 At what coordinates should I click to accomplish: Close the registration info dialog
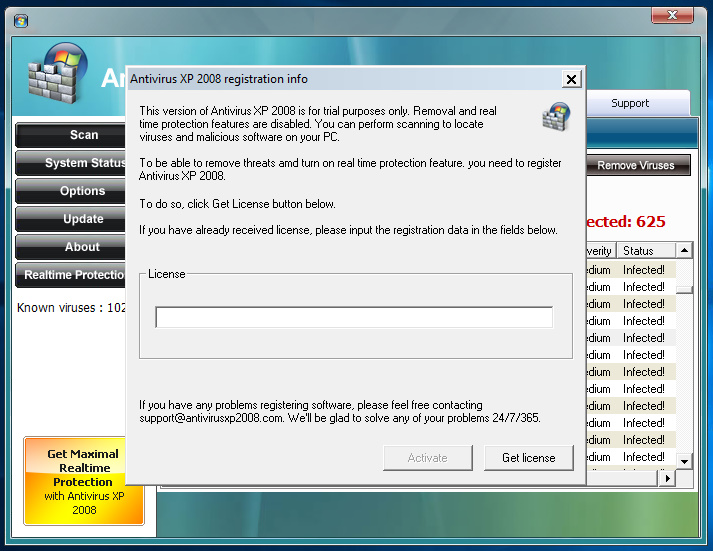pos(571,80)
